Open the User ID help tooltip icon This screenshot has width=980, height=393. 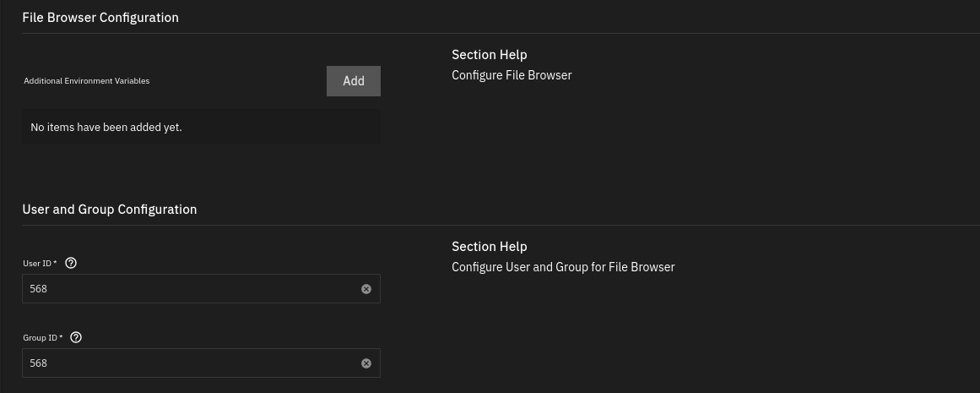(x=71, y=263)
